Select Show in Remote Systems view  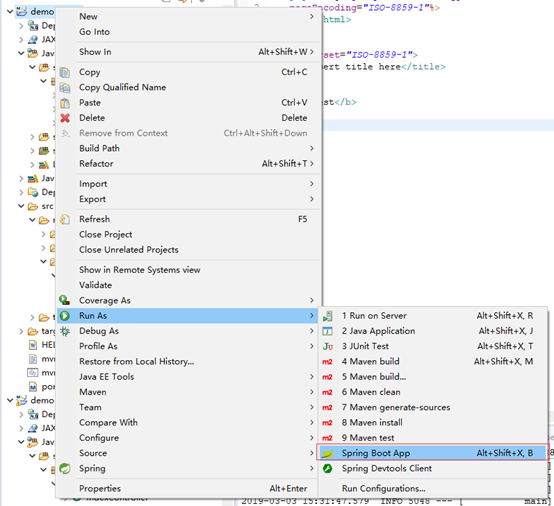click(x=189, y=270)
